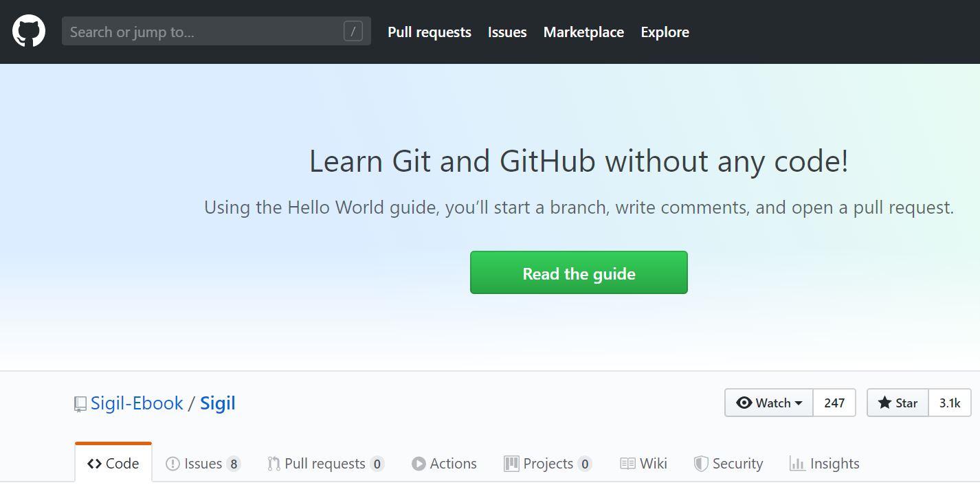980x496 pixels.
Task: Open the Projects tab
Action: (x=548, y=464)
